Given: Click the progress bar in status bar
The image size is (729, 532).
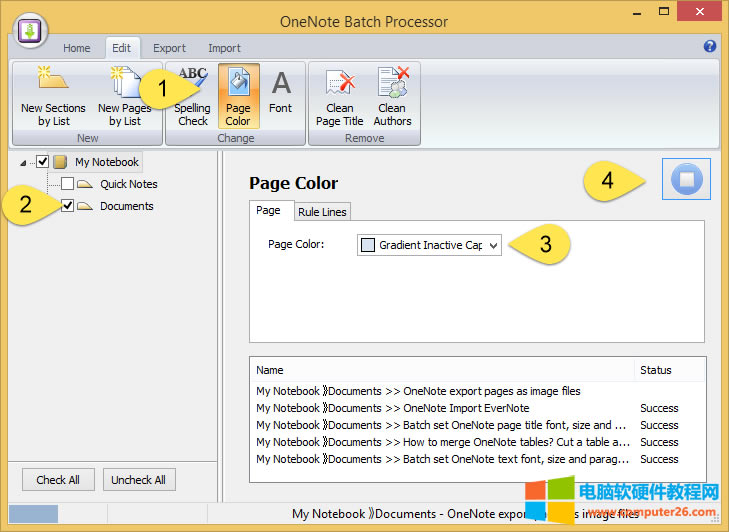Looking at the screenshot, I should (34, 514).
